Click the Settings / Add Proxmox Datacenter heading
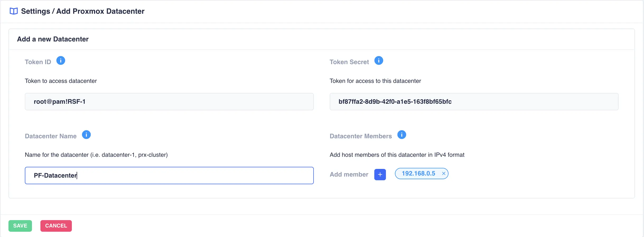The image size is (644, 237). point(83,11)
